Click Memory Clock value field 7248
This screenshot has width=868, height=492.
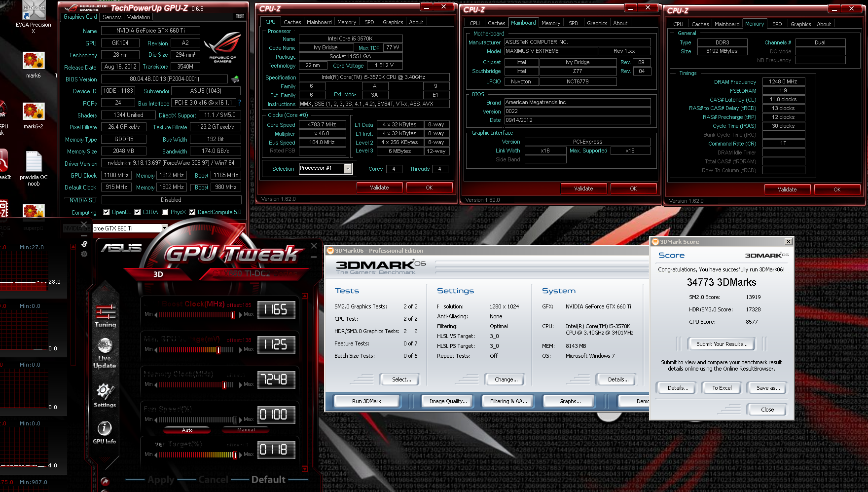276,379
